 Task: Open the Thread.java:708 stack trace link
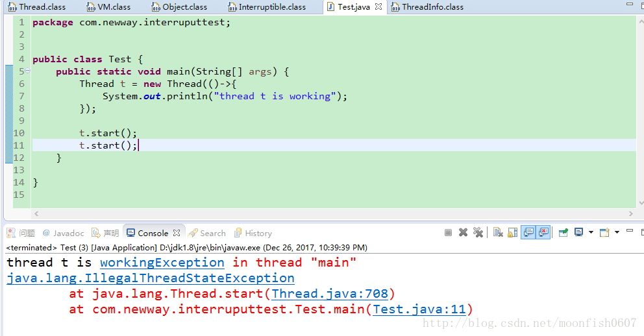(x=329, y=294)
